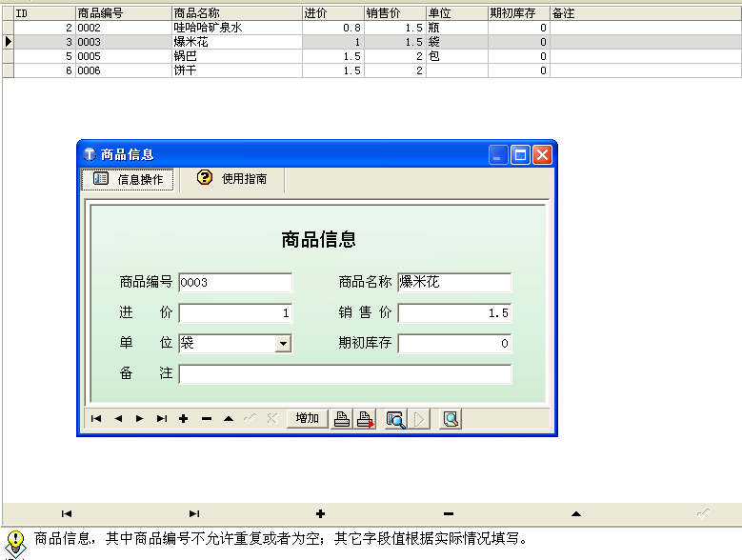Go to first record in dialog navigator
Viewport: 742px width, 560px height.
pos(96,419)
